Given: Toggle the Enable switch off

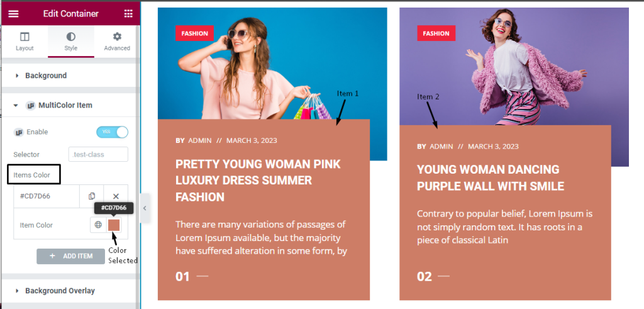Looking at the screenshot, I should [x=112, y=132].
